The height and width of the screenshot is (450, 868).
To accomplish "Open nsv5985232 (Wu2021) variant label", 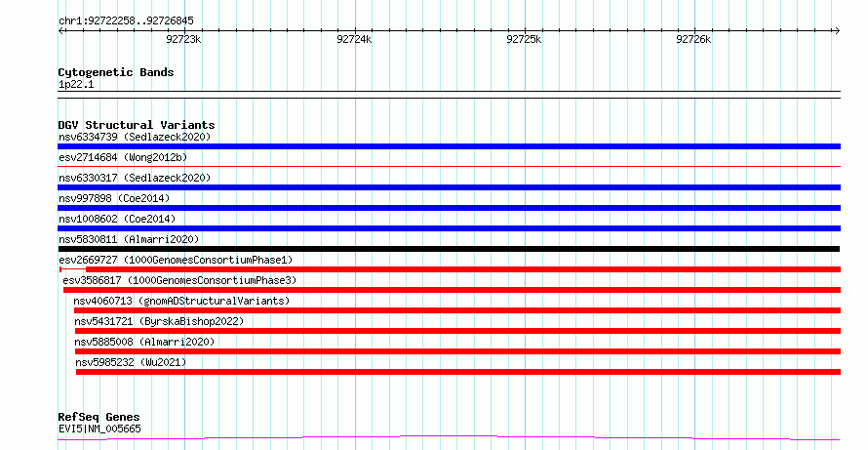I will tap(132, 362).
